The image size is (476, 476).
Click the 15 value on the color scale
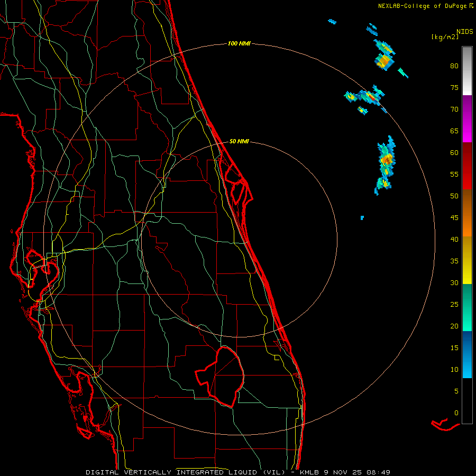tap(454, 348)
